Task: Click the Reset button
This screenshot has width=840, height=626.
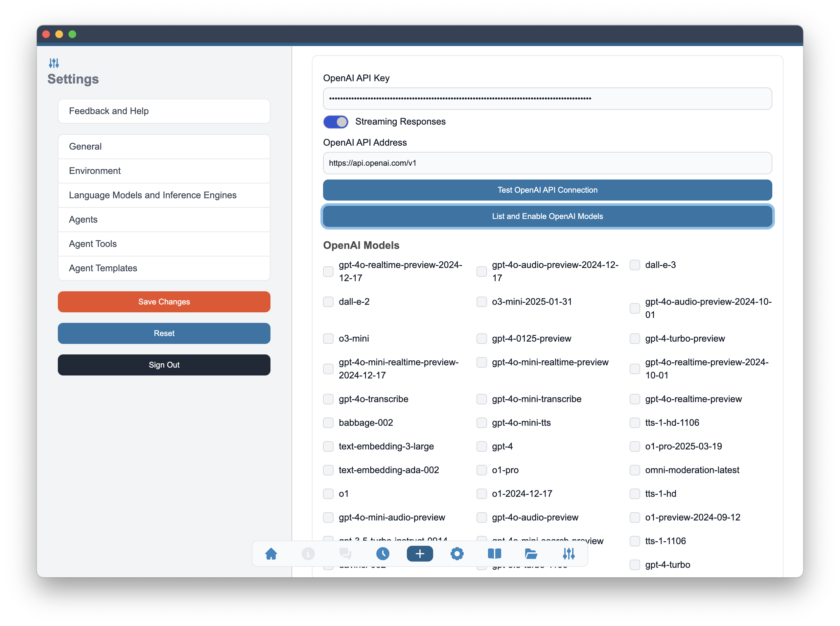Action: 164,333
